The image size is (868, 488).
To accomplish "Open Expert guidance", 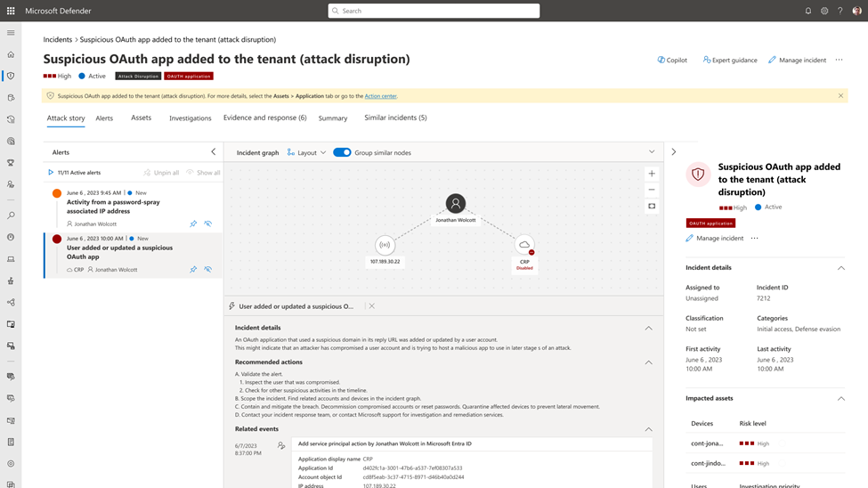I will tap(730, 60).
